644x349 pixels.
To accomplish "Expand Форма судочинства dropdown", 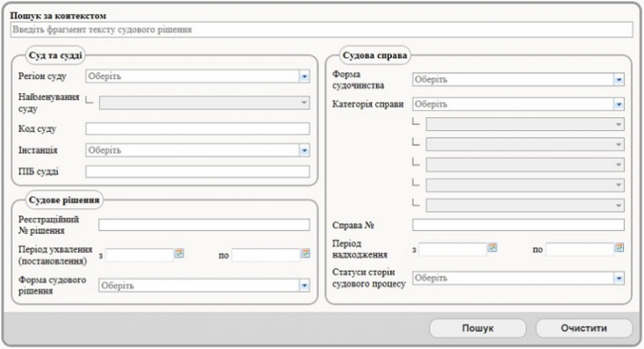I will (618, 80).
